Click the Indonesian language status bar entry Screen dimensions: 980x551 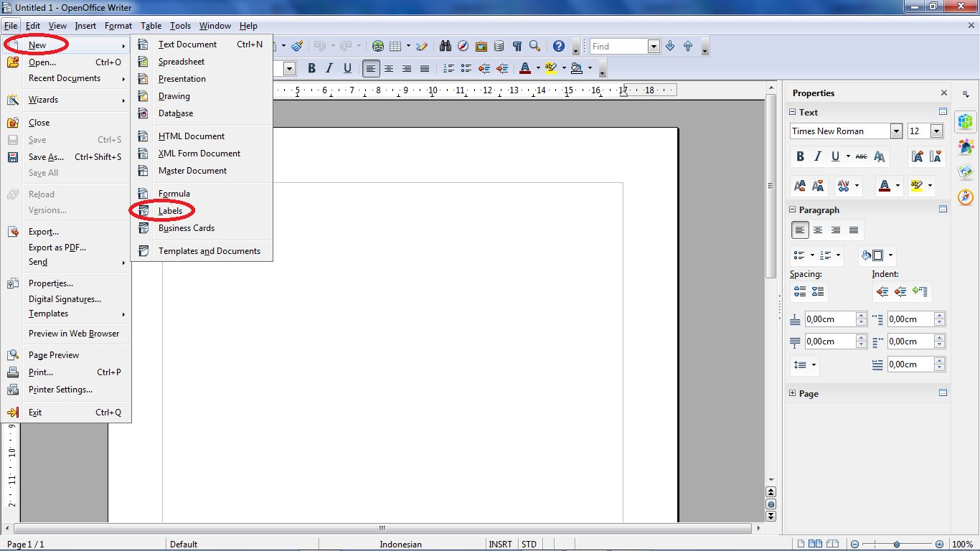pyautogui.click(x=401, y=545)
